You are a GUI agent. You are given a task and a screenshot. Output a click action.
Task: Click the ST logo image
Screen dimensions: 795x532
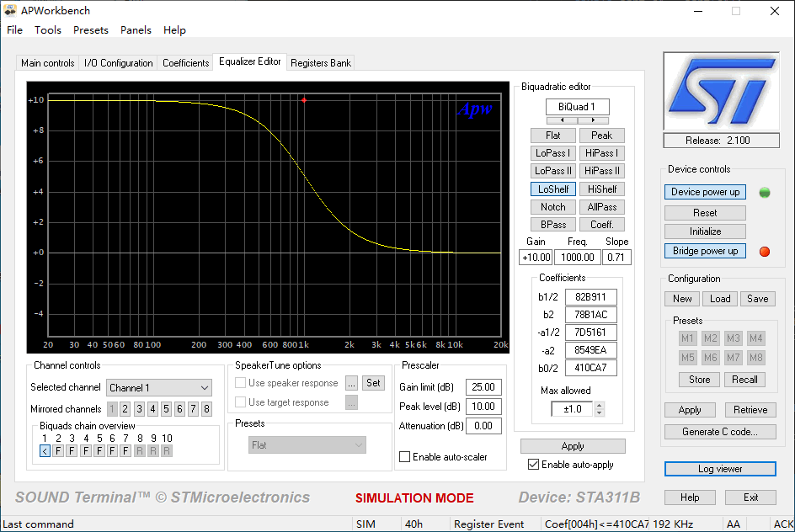coord(721,92)
